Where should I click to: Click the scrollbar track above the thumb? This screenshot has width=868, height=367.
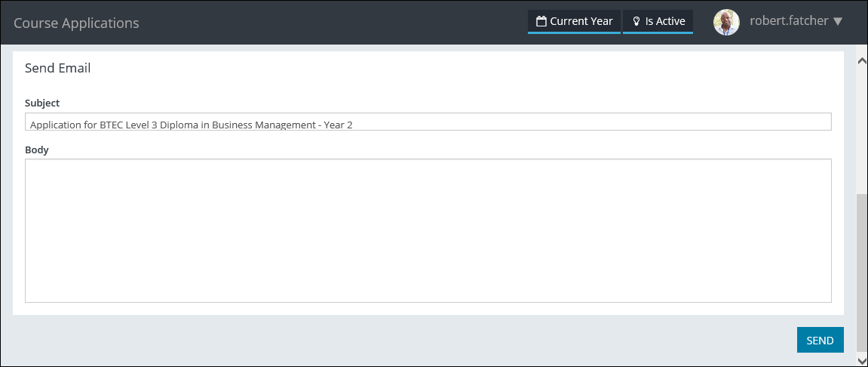click(x=861, y=128)
